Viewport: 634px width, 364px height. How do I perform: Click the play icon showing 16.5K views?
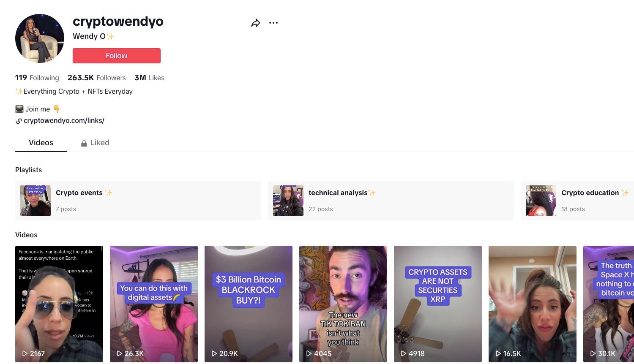498,353
